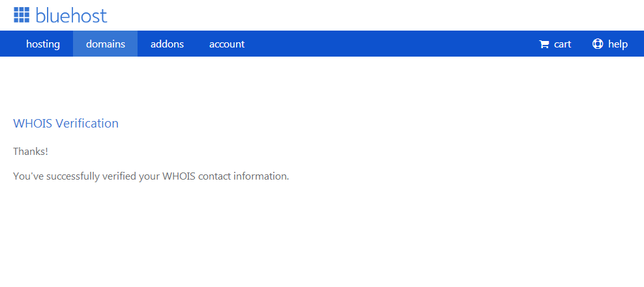Click the bluehost wordmark text
Viewport: 644px width, 287px height.
tap(71, 15)
